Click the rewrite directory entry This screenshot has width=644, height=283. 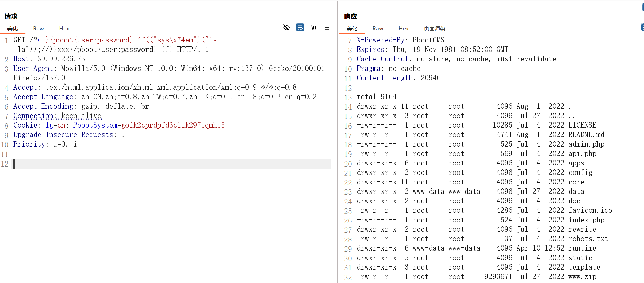coord(582,229)
